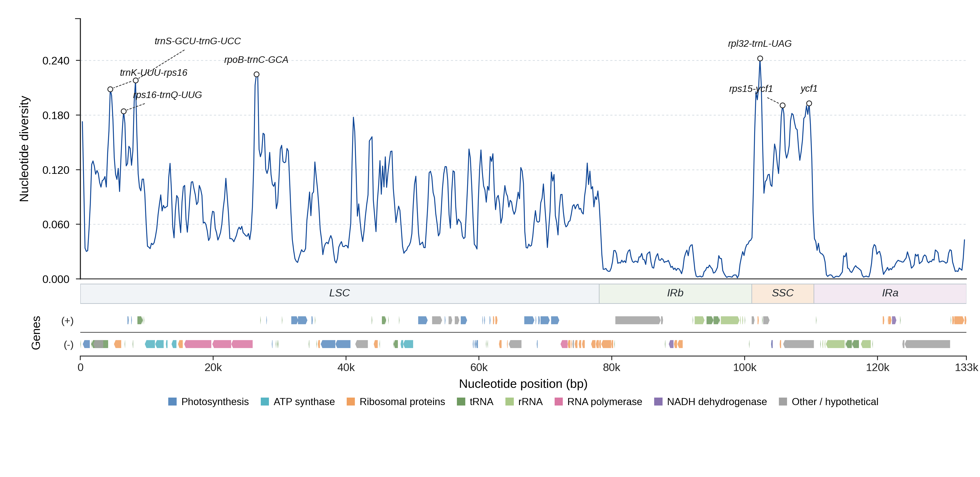Click the Other / hypothetical legend swatch
The height and width of the screenshot is (477, 980).
coord(783,402)
